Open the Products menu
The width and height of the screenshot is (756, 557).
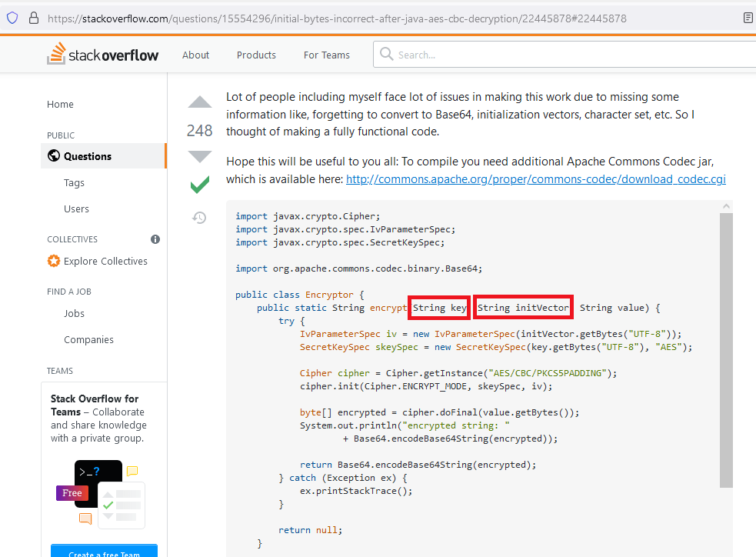tap(255, 55)
